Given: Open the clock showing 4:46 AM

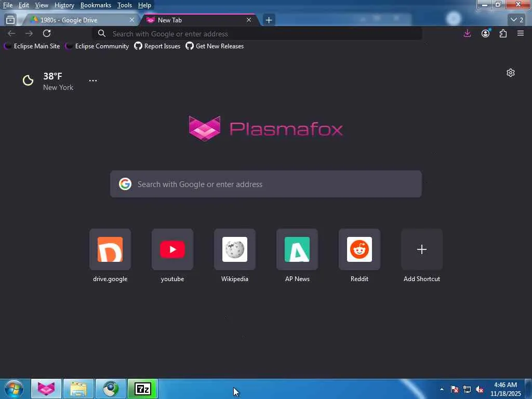Looking at the screenshot, I should (506, 389).
